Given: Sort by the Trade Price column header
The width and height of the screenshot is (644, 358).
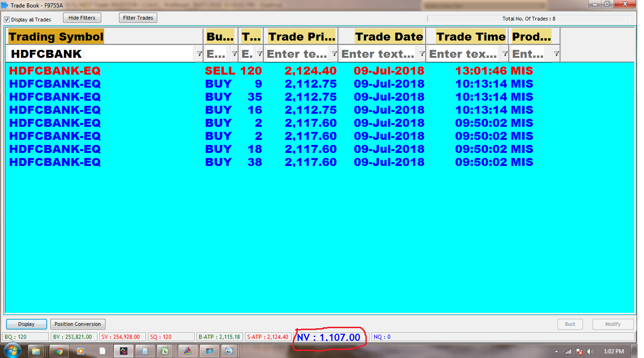Looking at the screenshot, I should coord(301,36).
